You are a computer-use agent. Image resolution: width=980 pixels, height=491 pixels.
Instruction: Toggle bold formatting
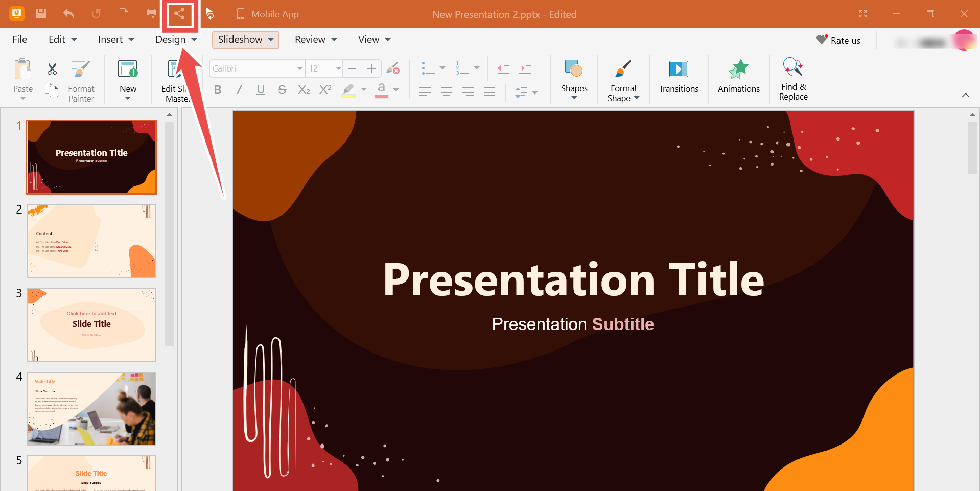[x=218, y=90]
